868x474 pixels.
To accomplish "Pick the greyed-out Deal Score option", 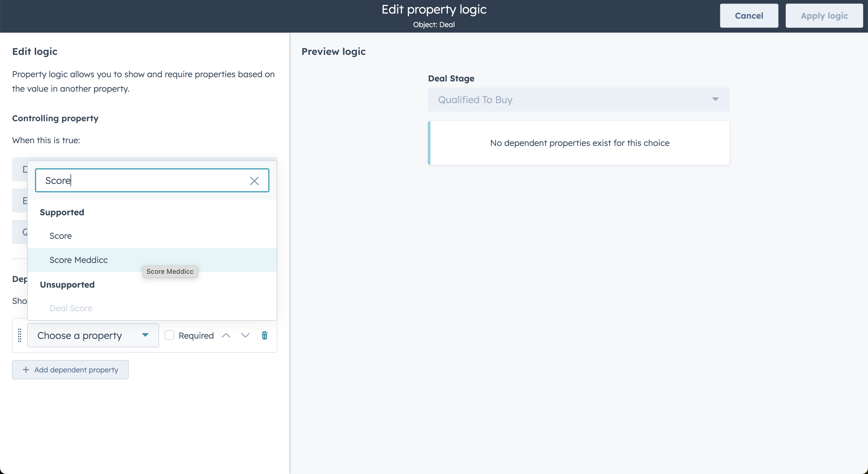I will pos(71,308).
